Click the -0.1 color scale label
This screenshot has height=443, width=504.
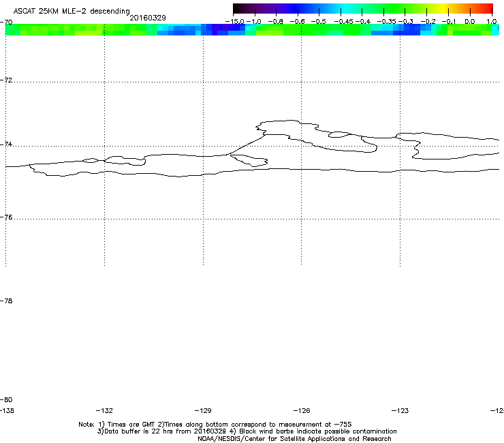pyautogui.click(x=449, y=22)
